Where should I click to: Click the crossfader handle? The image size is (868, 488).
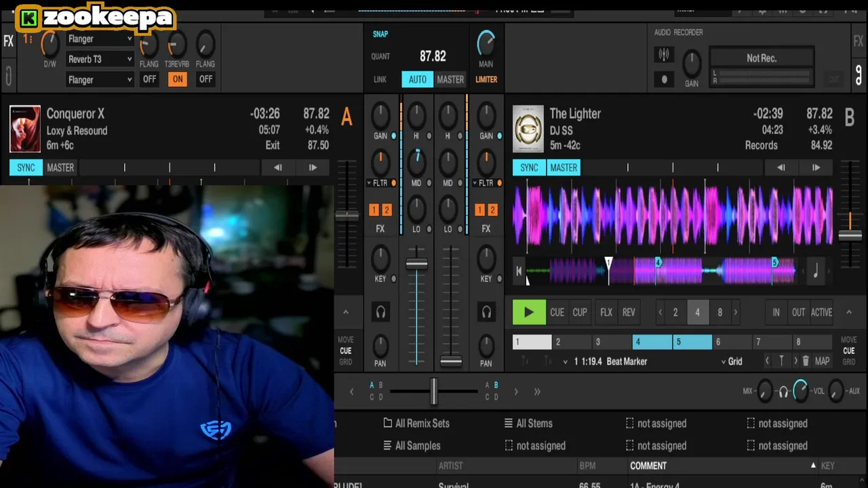point(433,391)
